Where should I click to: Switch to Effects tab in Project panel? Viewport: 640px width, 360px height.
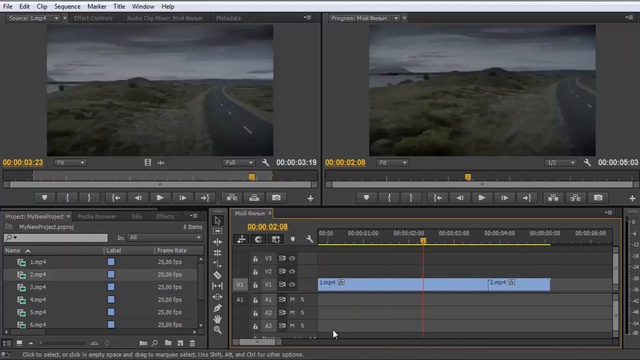[165, 216]
